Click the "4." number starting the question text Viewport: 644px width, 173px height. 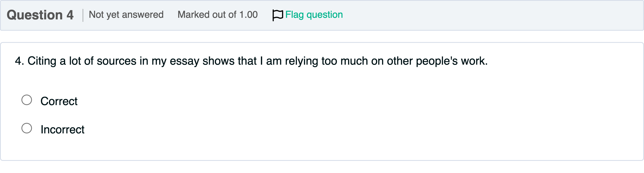(19, 61)
